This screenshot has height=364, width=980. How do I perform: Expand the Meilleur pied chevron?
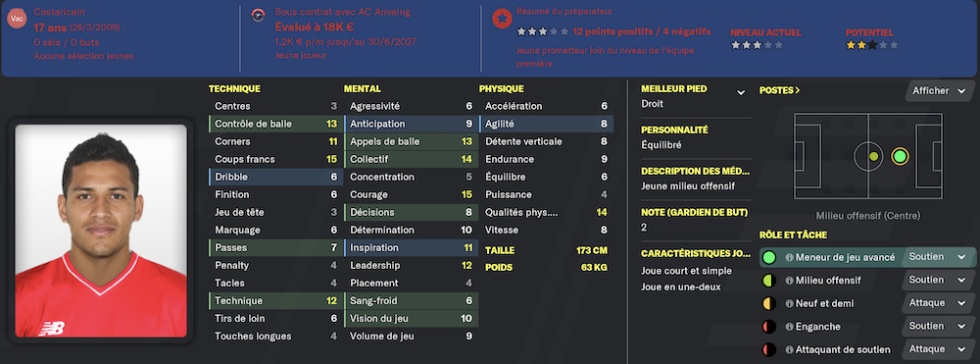pyautogui.click(x=741, y=92)
